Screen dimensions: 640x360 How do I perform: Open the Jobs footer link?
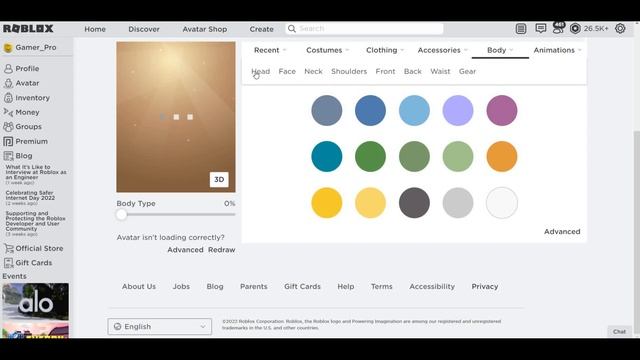[181, 287]
